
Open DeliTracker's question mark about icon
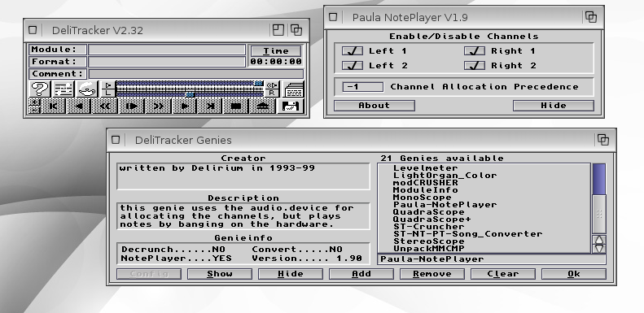[39, 89]
